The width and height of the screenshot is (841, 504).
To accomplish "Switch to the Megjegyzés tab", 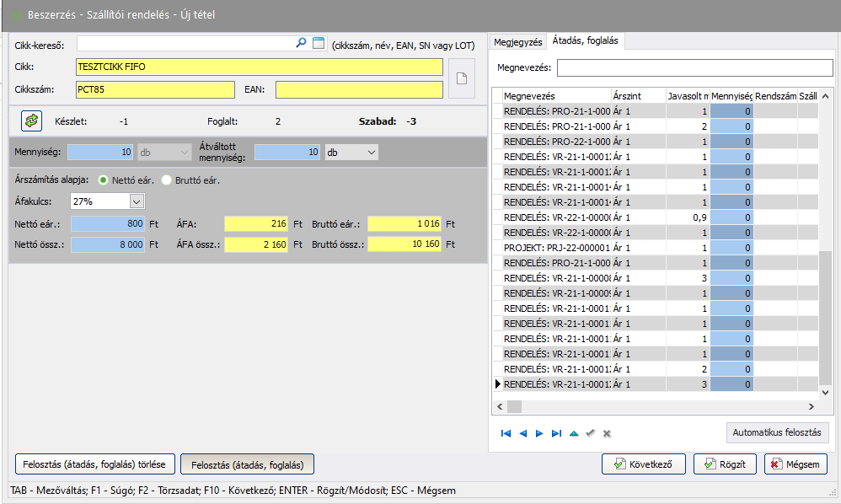I will point(517,41).
